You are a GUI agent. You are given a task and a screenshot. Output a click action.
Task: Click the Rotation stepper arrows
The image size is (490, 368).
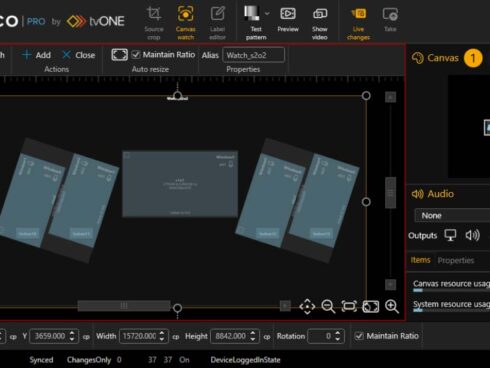(338, 336)
